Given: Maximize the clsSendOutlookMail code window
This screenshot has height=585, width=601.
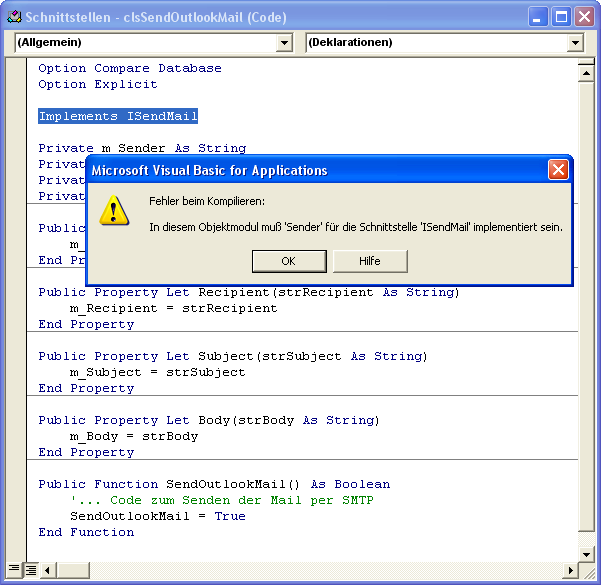Looking at the screenshot, I should pos(561,17).
